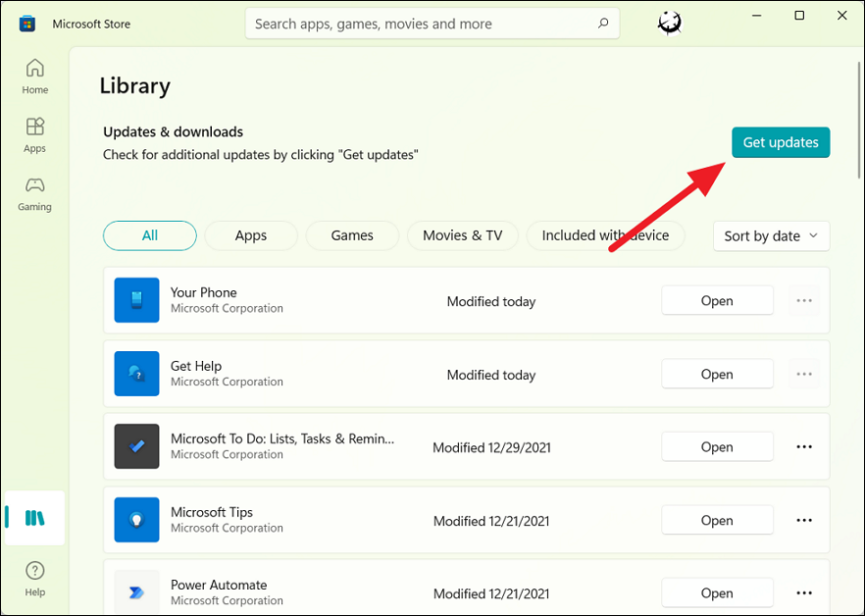865x616 pixels.
Task: Maximize the Microsoft Store window
Action: (799, 16)
